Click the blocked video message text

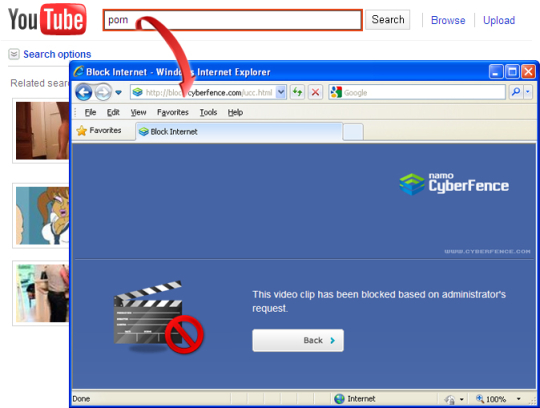coord(379,301)
